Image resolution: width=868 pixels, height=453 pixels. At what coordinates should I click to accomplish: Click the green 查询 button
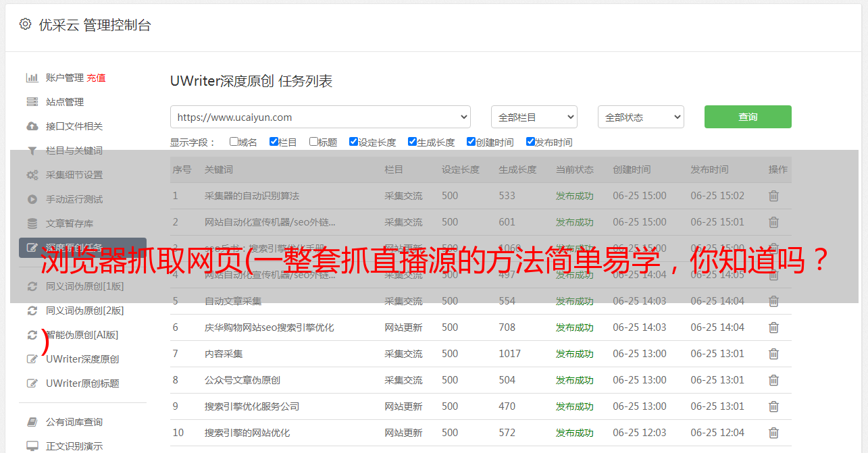click(x=748, y=117)
